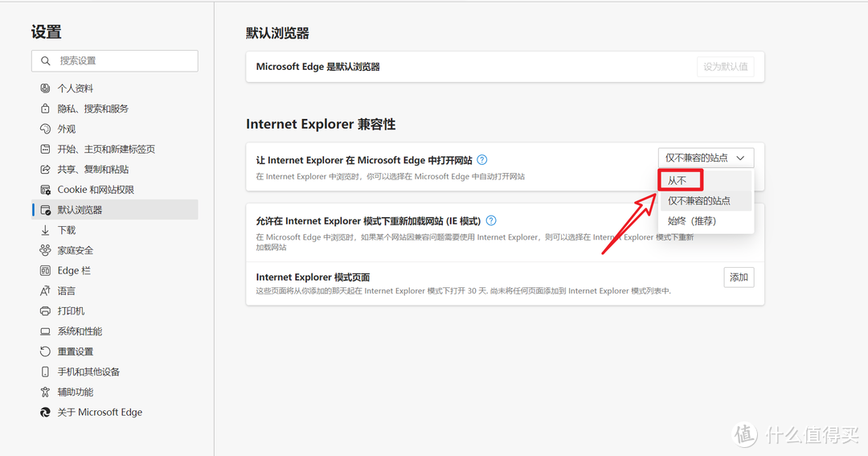This screenshot has width=868, height=456.
Task: Click the printer icon beside 打印机
Action: [45, 311]
